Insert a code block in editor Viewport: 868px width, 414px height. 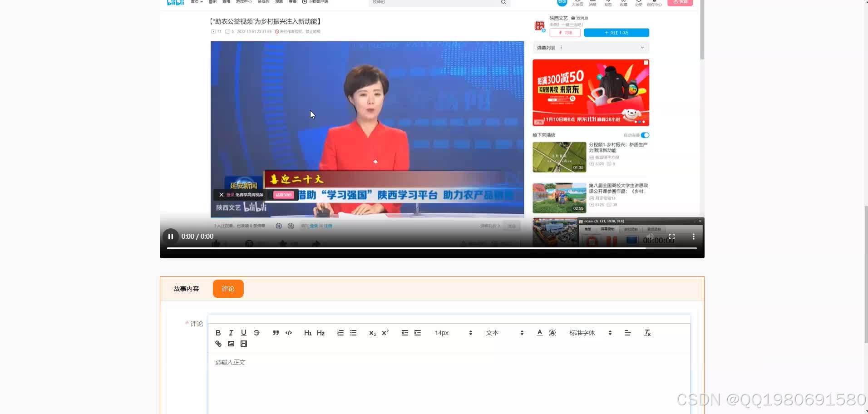289,333
